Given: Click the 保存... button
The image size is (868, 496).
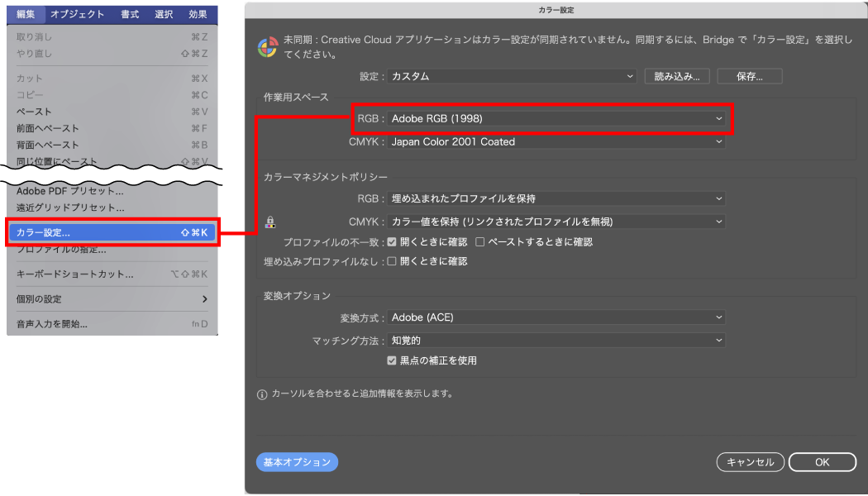Looking at the screenshot, I should [x=750, y=76].
